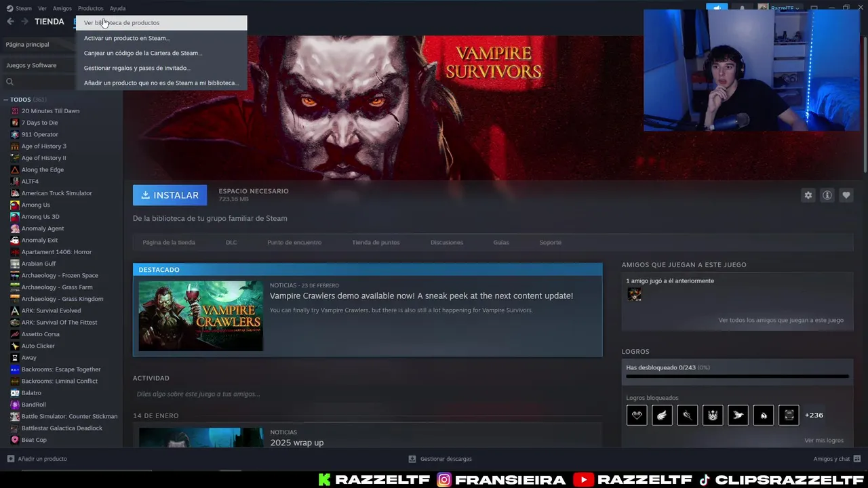Select Backrooms: Escape Together in the list
The image size is (868, 488).
click(x=61, y=369)
